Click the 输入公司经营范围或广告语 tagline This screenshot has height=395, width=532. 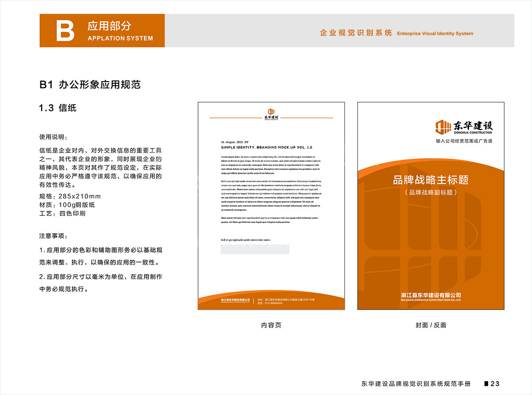465,141
